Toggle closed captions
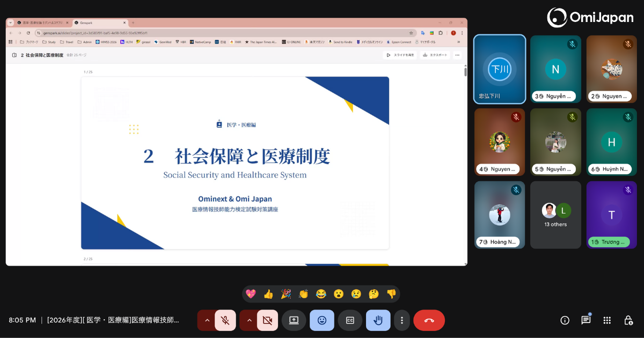The height and width of the screenshot is (338, 644). pos(350,320)
